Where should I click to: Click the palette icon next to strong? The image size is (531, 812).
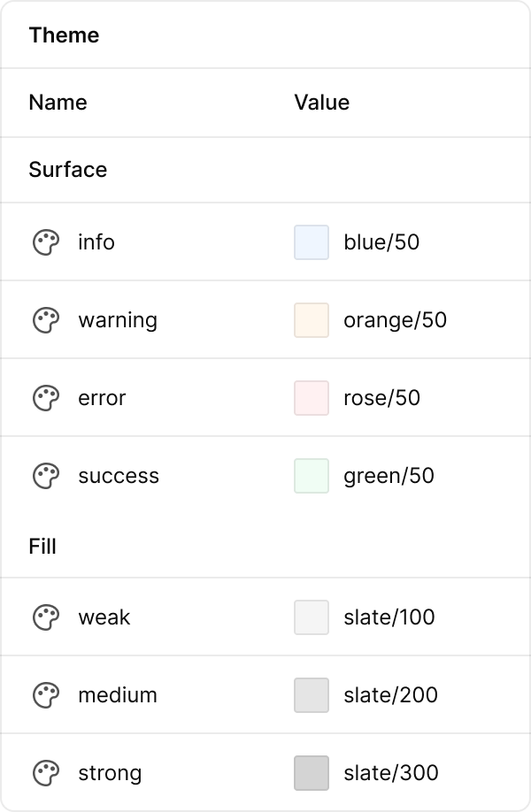coord(45,773)
